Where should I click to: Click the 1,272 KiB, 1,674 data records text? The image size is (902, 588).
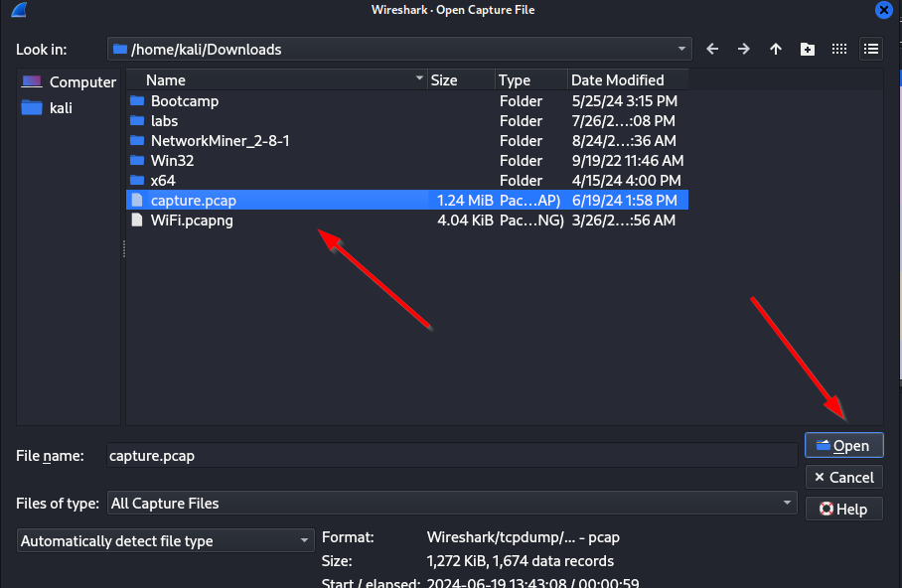[520, 561]
